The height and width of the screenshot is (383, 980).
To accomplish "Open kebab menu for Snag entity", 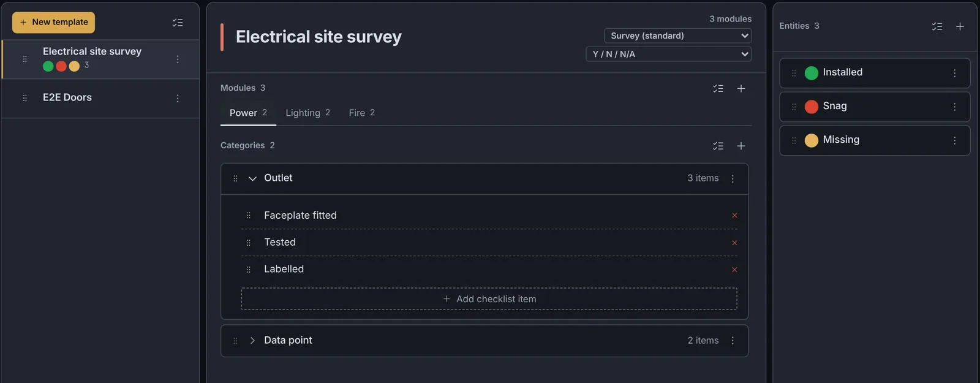I will coord(954,107).
